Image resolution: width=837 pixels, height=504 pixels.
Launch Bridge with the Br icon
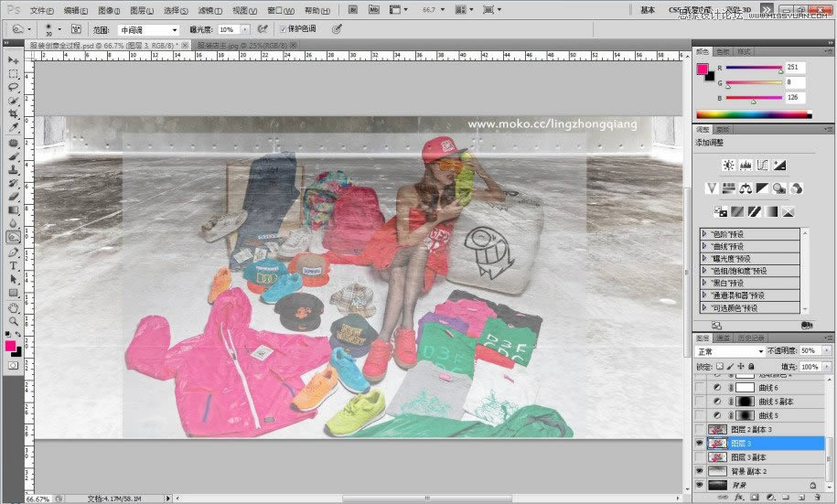pos(351,10)
